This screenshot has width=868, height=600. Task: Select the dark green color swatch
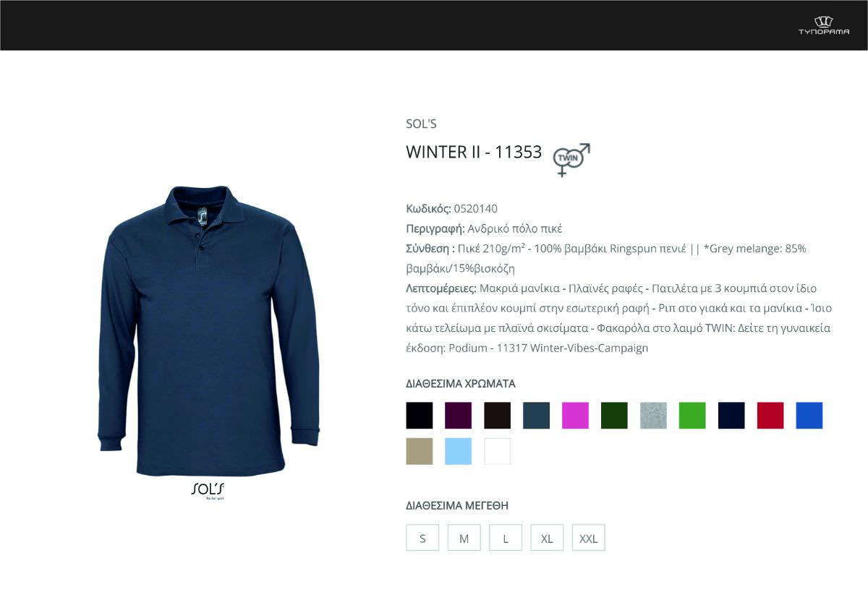click(x=615, y=416)
